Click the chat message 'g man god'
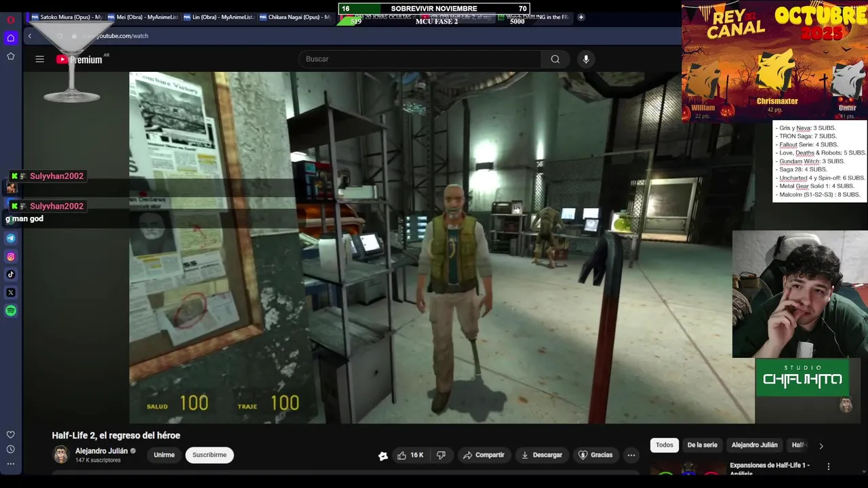The width and height of the screenshot is (868, 488). click(x=24, y=219)
